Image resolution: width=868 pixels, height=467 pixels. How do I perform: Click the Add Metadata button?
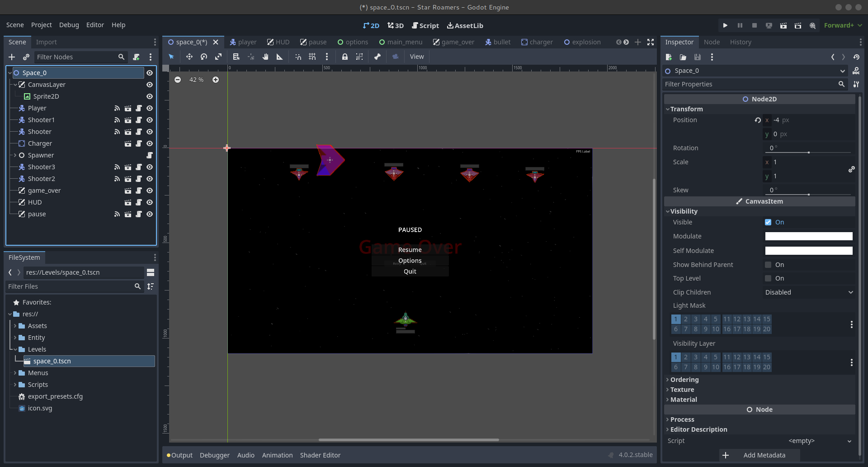pyautogui.click(x=759, y=455)
